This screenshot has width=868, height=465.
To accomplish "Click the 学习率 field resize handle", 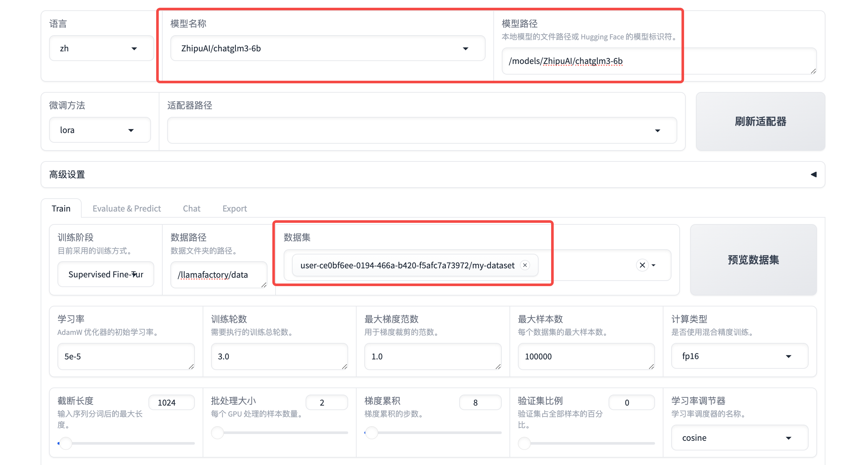I will click(191, 367).
